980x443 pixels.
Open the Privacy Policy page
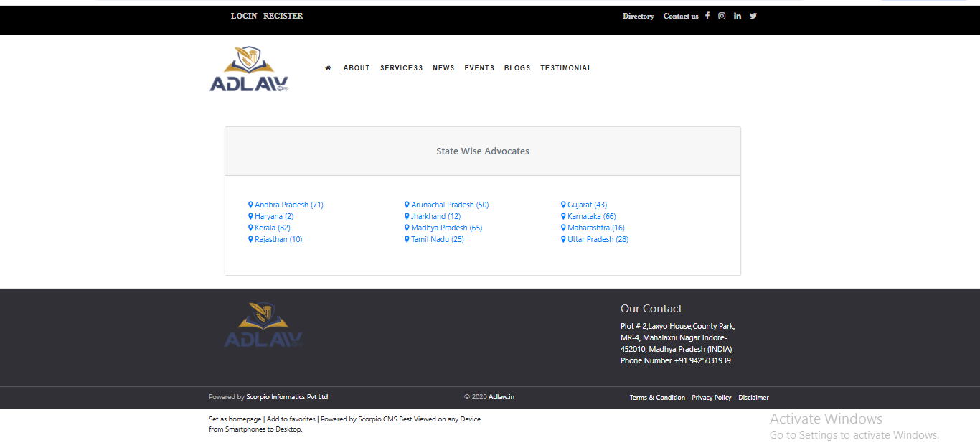(x=711, y=397)
